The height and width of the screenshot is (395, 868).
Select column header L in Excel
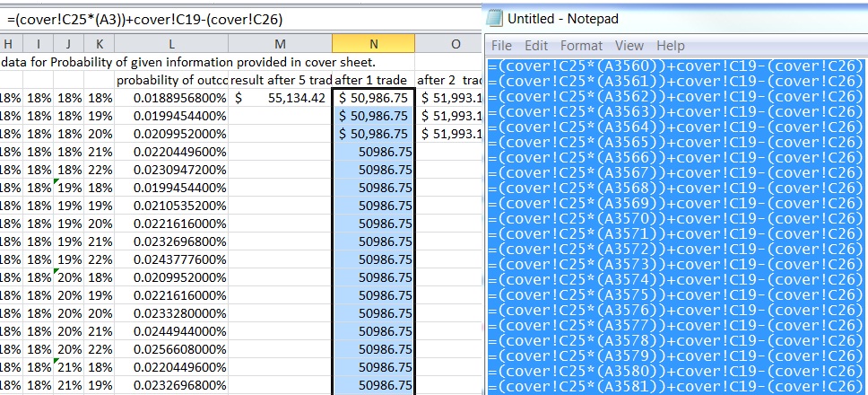(171, 44)
